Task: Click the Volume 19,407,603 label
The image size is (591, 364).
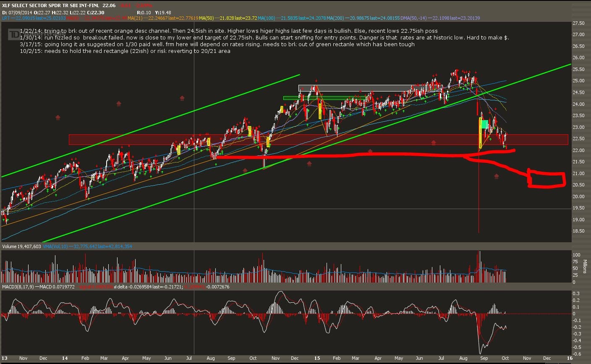Action: 21,246
